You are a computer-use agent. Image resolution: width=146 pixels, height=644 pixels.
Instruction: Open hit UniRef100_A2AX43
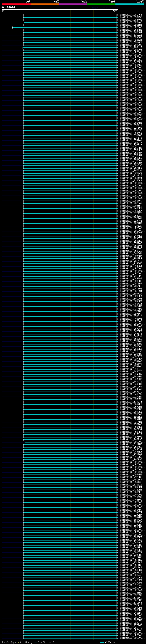point(131,22)
